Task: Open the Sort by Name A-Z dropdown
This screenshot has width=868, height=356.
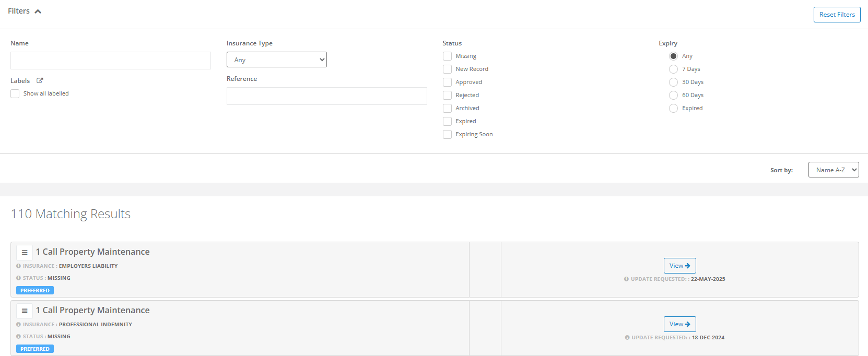Action: 833,170
